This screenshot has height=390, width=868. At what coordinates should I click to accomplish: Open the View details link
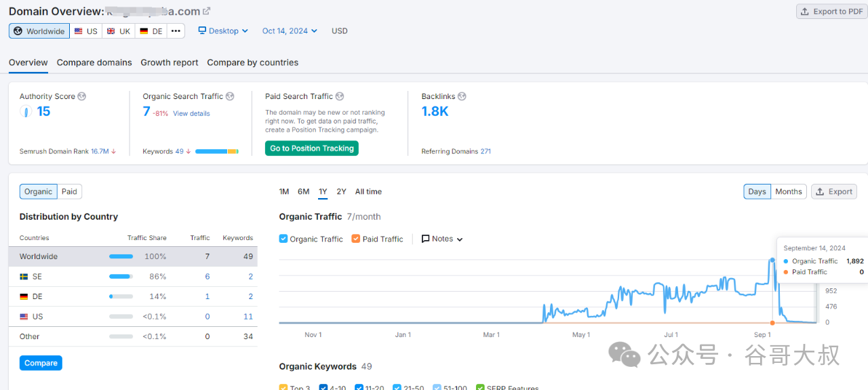[191, 113]
